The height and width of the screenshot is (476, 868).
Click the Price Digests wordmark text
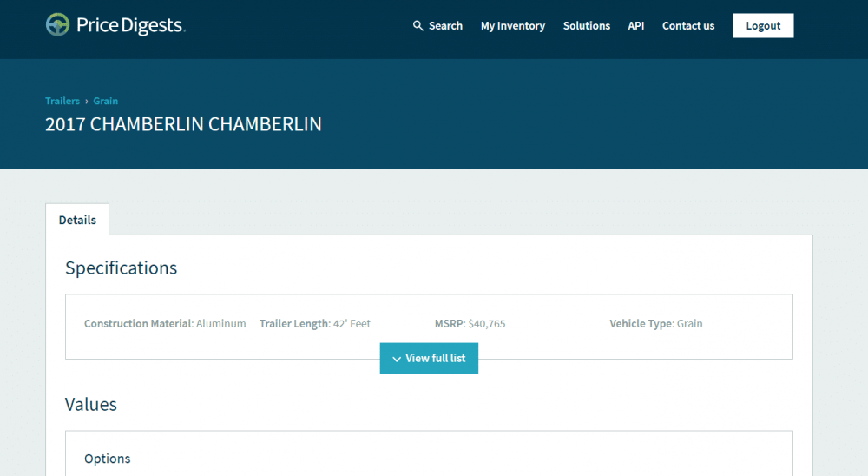[x=130, y=26]
